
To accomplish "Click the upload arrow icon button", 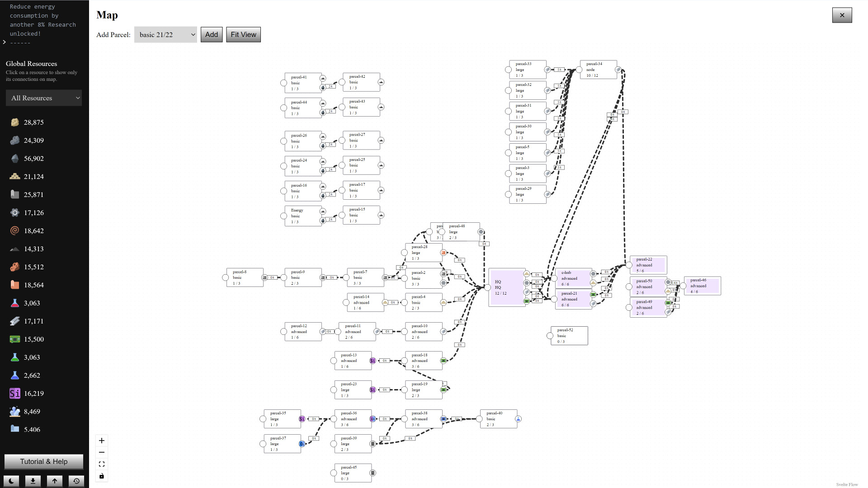I will (x=55, y=481).
